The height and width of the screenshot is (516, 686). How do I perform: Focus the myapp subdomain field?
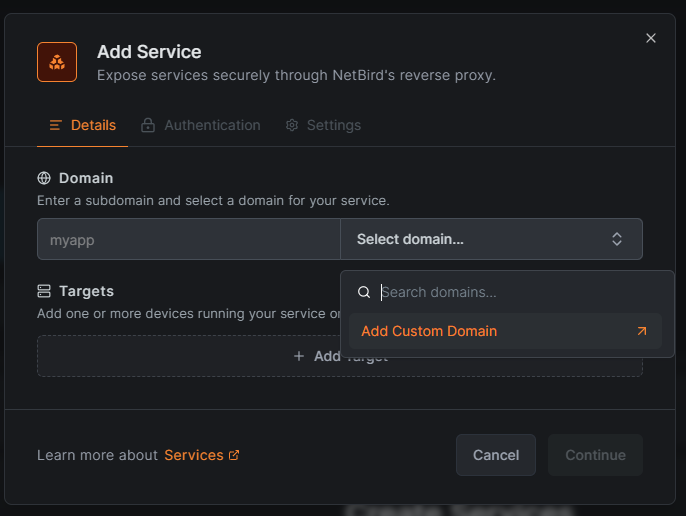189,239
